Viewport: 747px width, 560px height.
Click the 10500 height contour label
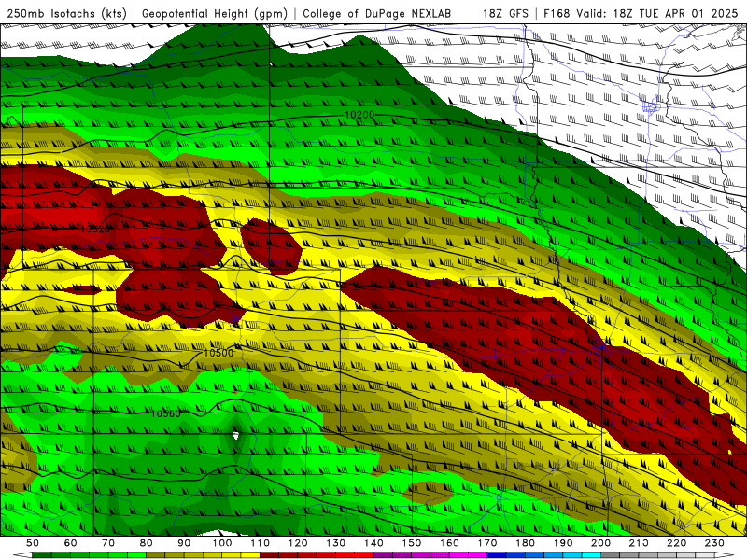(218, 353)
